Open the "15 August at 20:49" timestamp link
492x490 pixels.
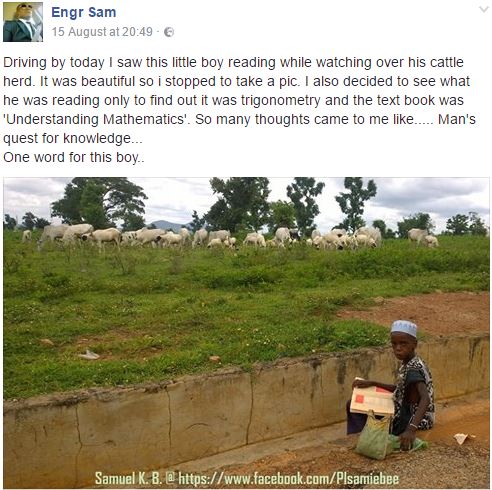pos(102,32)
